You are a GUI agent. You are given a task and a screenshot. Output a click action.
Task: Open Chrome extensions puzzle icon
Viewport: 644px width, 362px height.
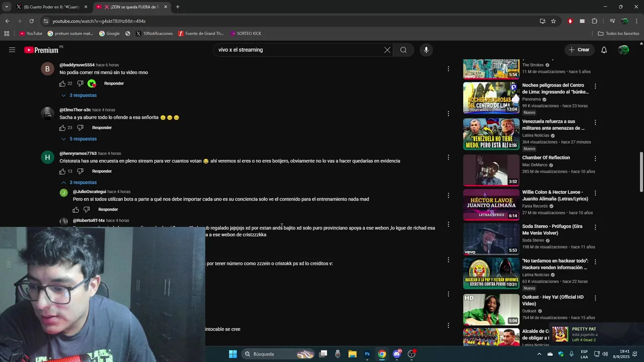[x=595, y=21]
